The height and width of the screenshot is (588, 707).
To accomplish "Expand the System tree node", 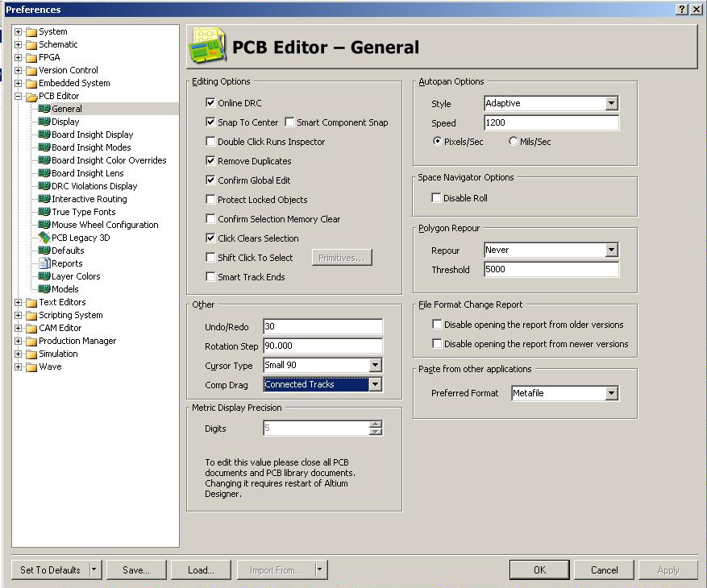I will click(x=18, y=31).
